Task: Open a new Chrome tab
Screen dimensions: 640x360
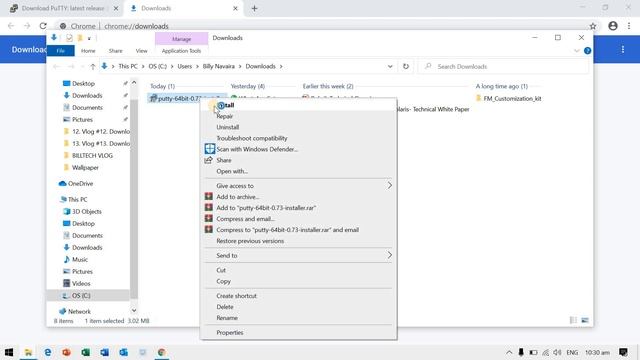Action: (254, 8)
